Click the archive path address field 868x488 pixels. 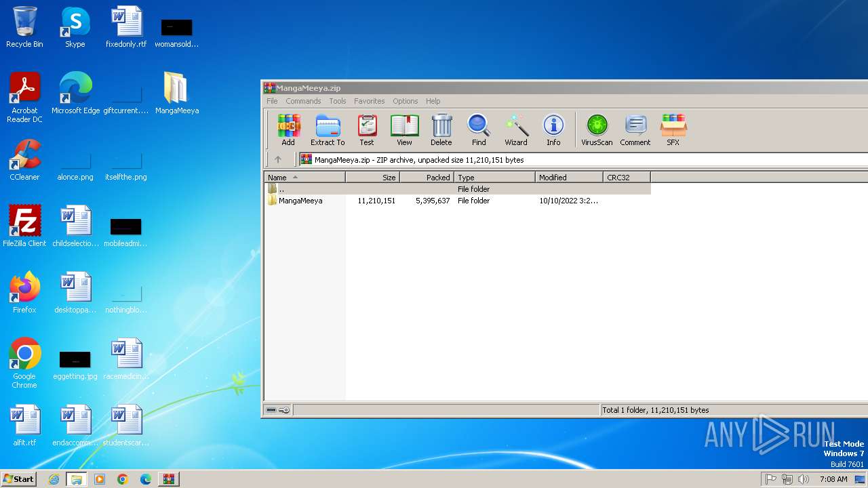(583, 160)
